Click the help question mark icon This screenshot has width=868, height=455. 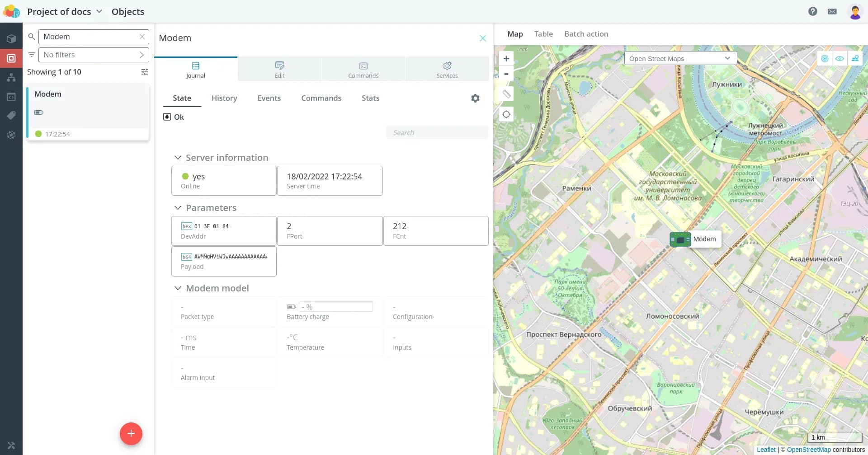point(812,11)
